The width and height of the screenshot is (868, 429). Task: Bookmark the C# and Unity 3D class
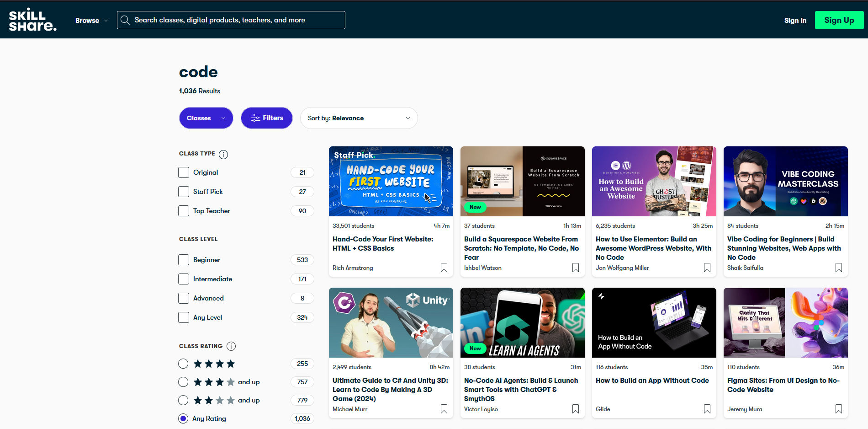[x=444, y=409]
